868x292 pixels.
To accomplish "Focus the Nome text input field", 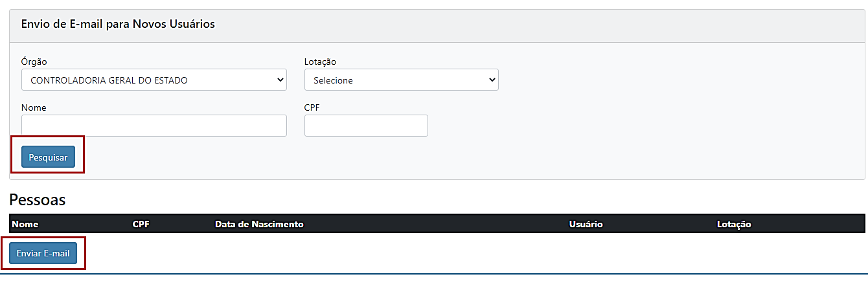I will click(154, 126).
